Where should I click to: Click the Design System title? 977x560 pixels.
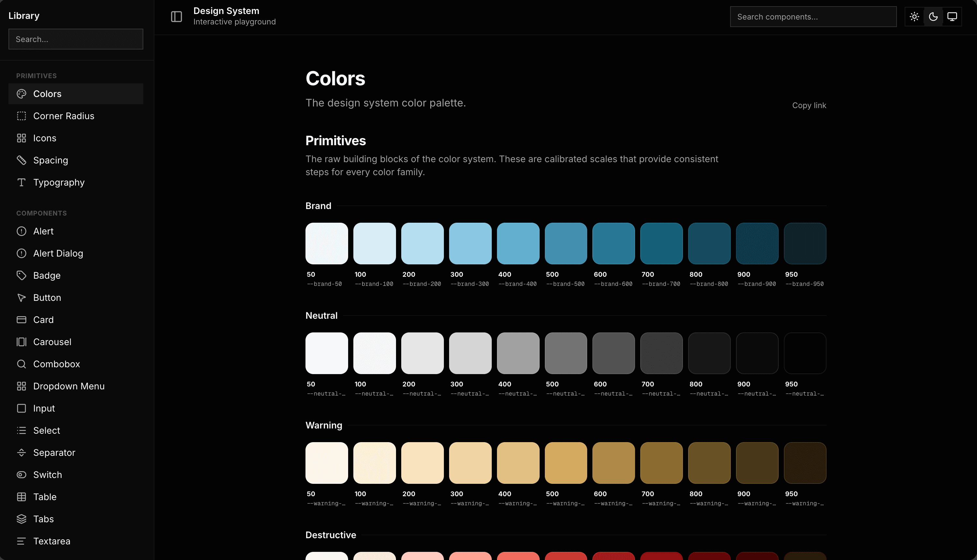(226, 11)
